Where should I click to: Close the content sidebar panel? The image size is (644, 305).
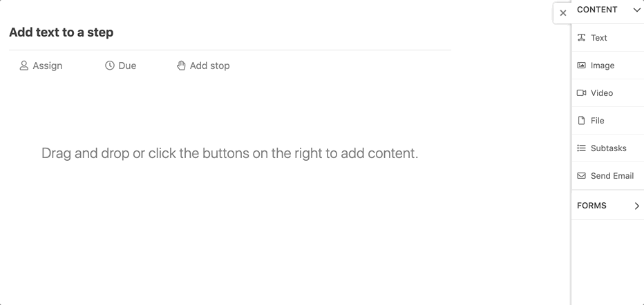coord(563,13)
